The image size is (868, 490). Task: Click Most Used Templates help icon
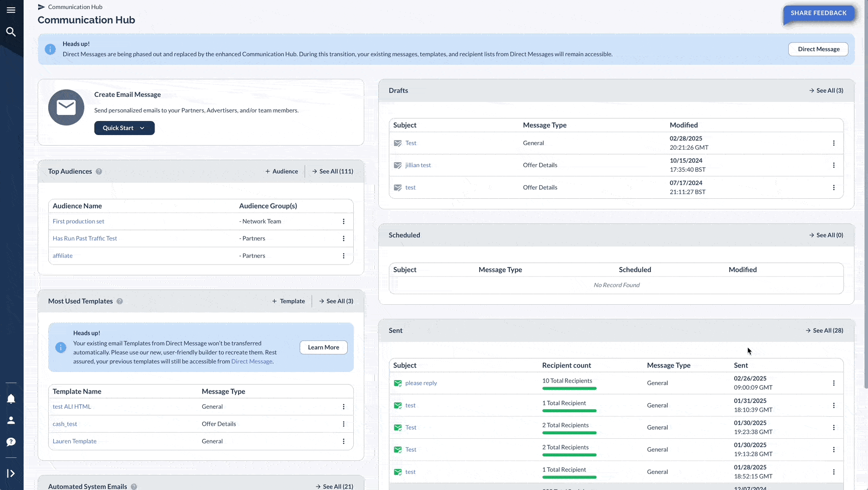(x=119, y=301)
